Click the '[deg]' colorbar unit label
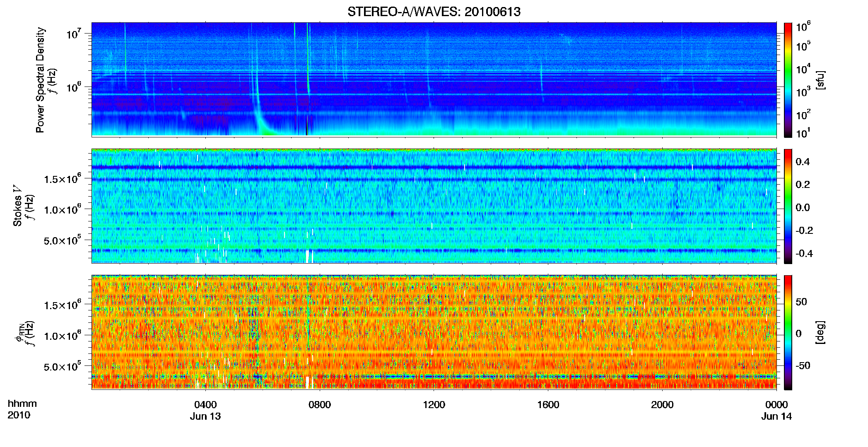 820,332
